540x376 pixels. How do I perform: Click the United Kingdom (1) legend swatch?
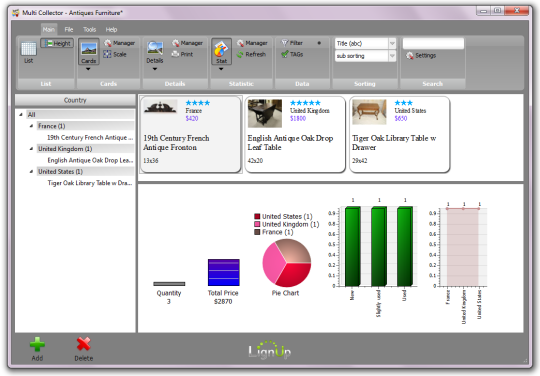(257, 224)
